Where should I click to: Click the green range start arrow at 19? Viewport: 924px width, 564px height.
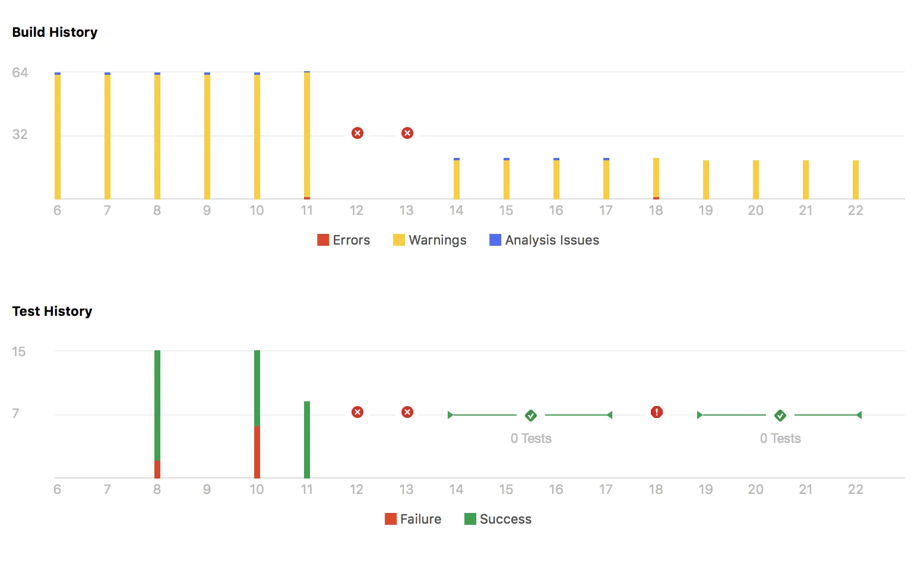[700, 415]
